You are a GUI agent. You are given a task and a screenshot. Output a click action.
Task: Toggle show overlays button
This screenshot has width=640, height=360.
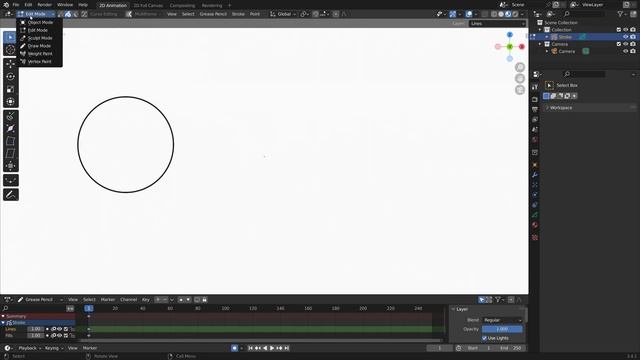(469, 14)
